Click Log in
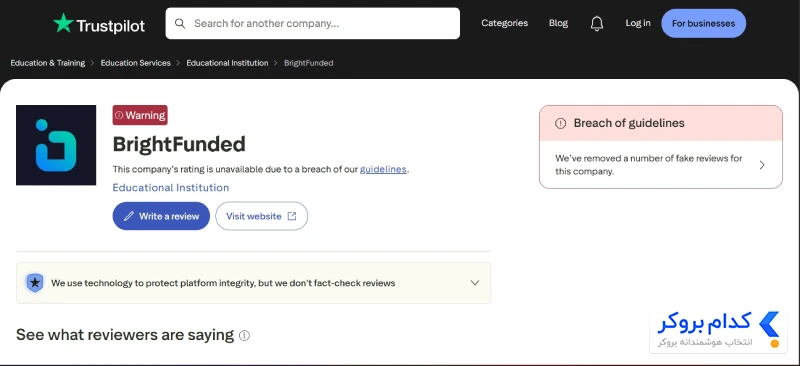800x366 pixels. (638, 23)
